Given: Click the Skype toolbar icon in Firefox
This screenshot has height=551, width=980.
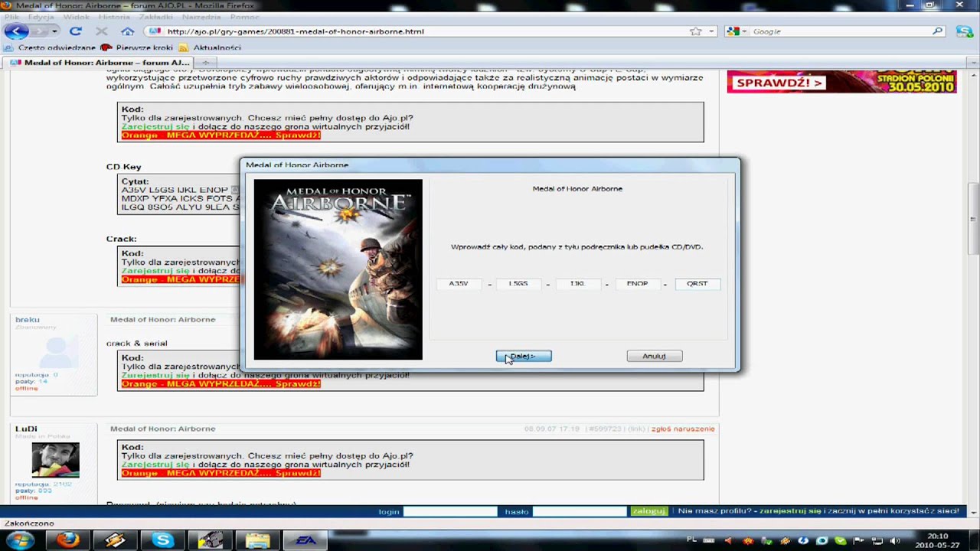Looking at the screenshot, I should click(x=963, y=31).
